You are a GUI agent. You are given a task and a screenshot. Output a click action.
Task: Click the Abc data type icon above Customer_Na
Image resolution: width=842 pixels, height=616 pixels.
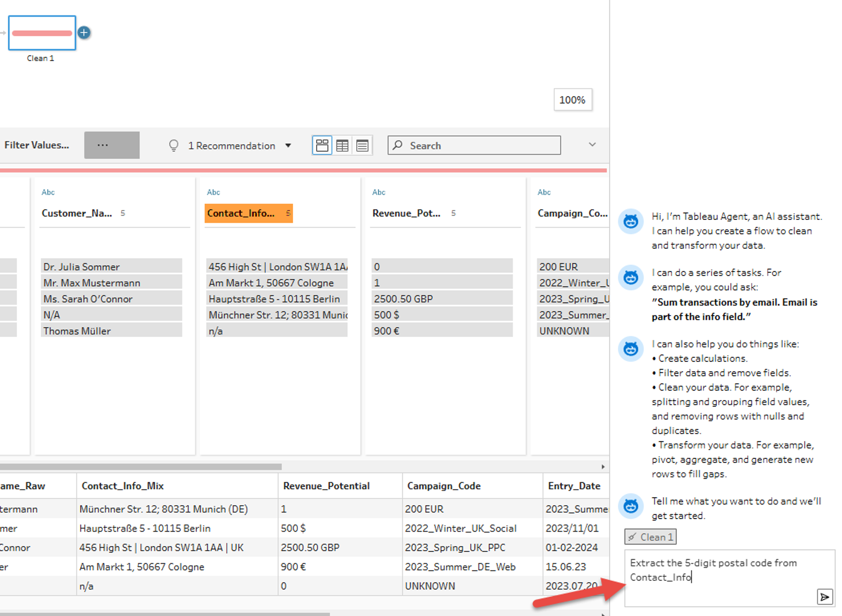pos(48,192)
